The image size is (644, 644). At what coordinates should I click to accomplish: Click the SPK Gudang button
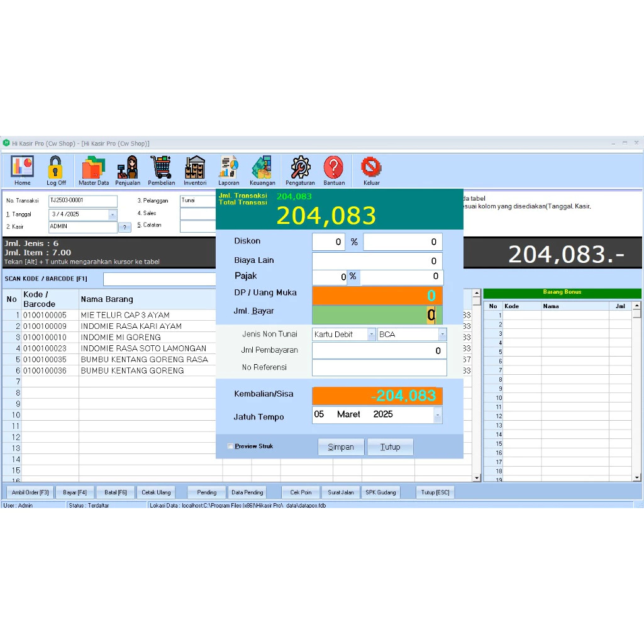380,492
